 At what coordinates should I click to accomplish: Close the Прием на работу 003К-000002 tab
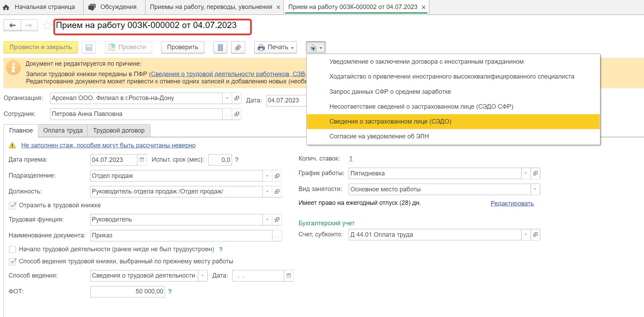tap(423, 7)
